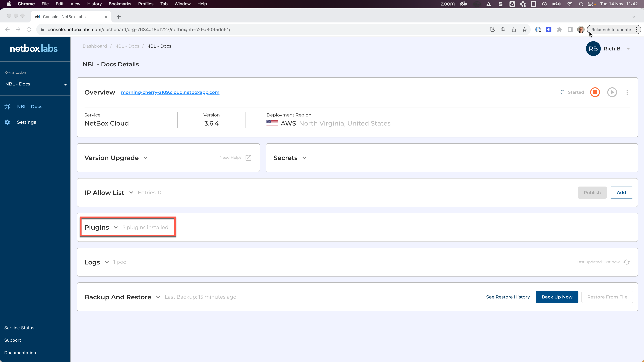This screenshot has width=644, height=362.
Task: Click the browser forward arrow
Action: point(18,29)
